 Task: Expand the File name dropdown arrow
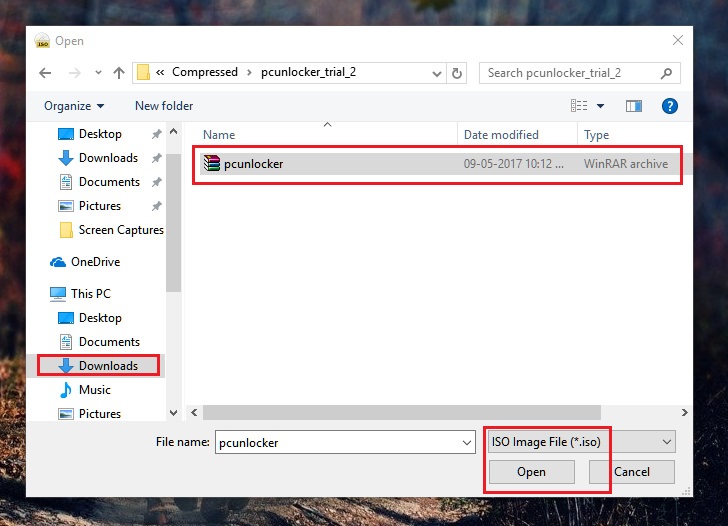click(x=467, y=442)
